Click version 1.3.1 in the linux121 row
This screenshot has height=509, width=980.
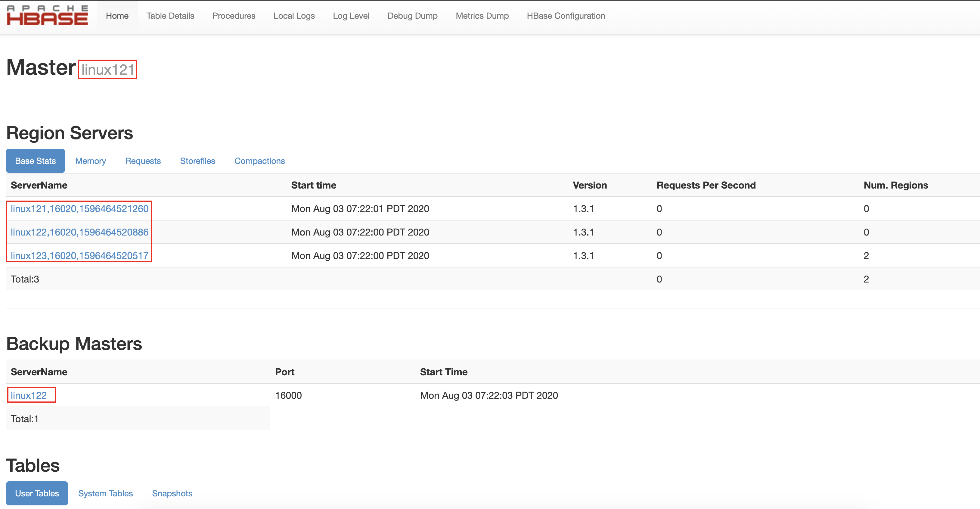point(583,209)
